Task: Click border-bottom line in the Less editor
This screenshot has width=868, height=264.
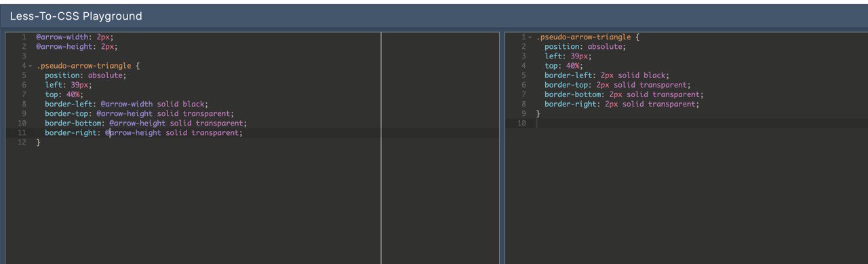Action: [x=146, y=123]
